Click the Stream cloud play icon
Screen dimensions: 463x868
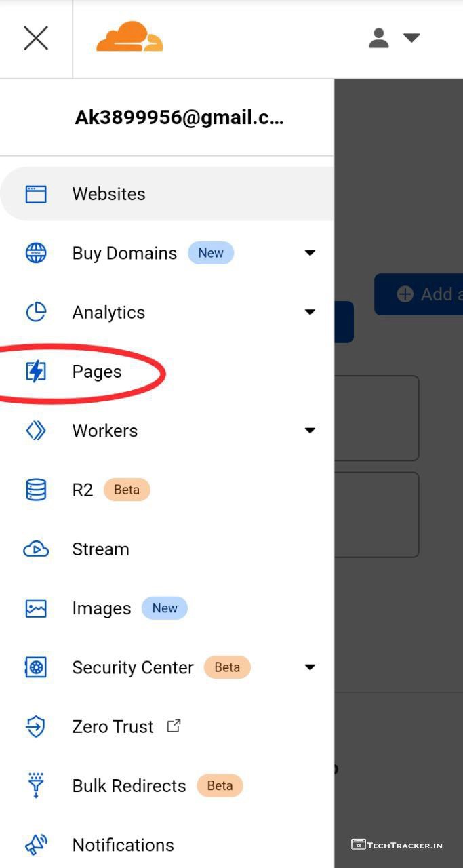click(36, 549)
